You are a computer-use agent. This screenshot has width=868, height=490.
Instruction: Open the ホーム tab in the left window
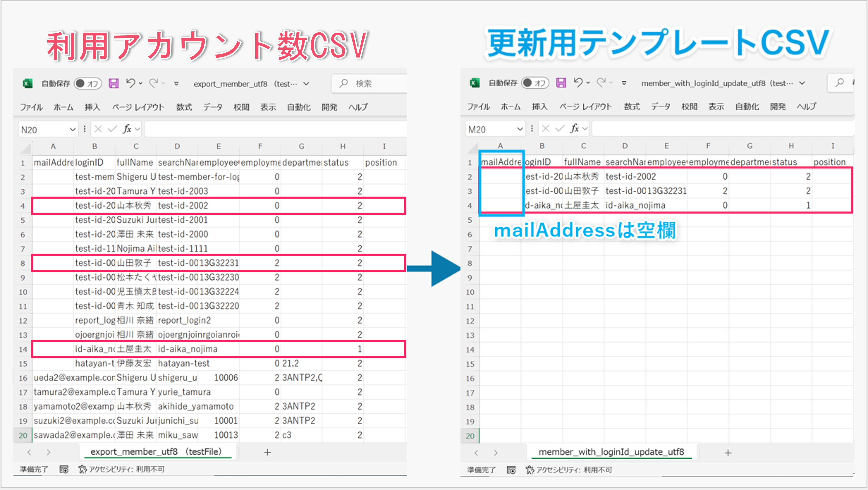63,107
